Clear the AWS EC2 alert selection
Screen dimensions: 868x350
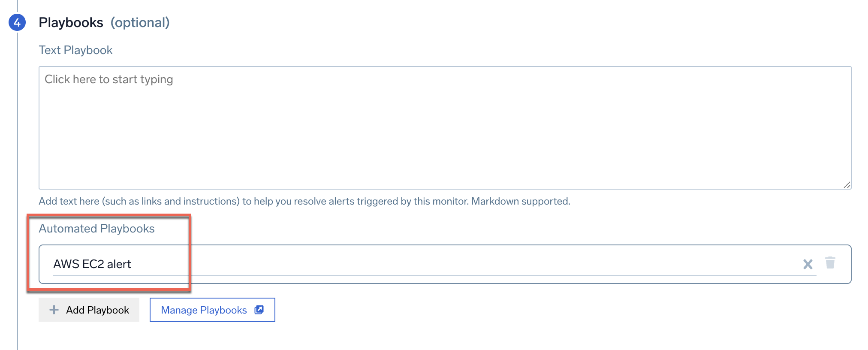pos(808,264)
